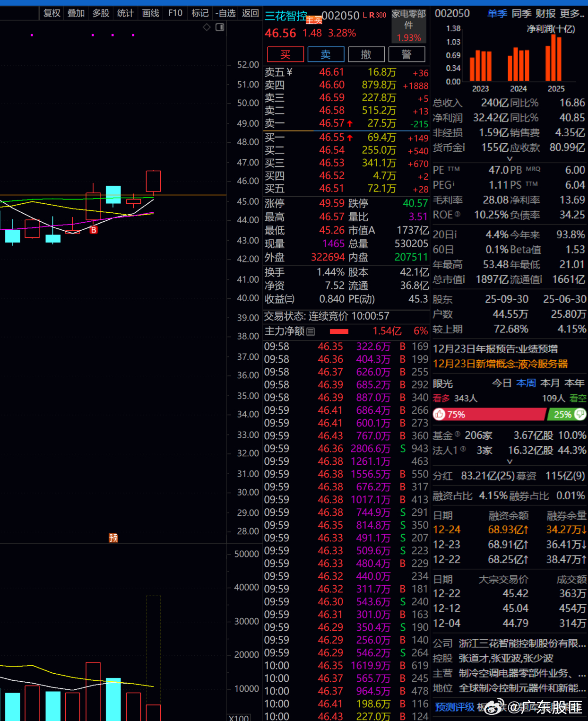This screenshot has width=588, height=721.
Task: Click the red 主力净额 flow bar
Action: click(x=339, y=331)
